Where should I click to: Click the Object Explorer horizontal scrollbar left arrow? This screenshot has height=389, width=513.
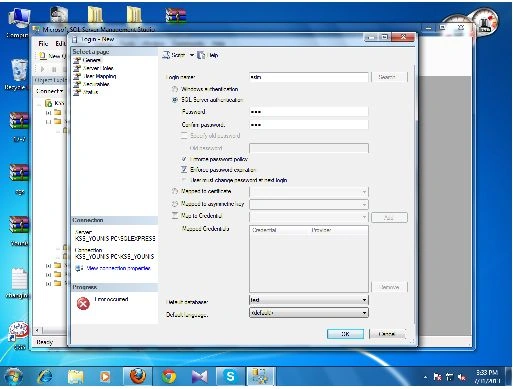pos(38,330)
